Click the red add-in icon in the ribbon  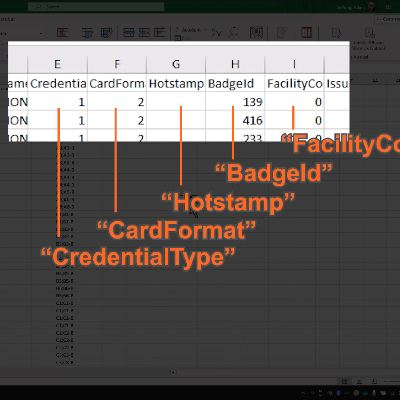tap(307, 33)
